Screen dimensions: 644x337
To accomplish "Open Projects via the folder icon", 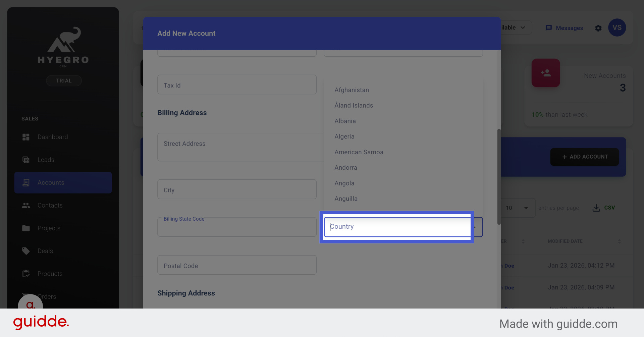I will pyautogui.click(x=26, y=228).
